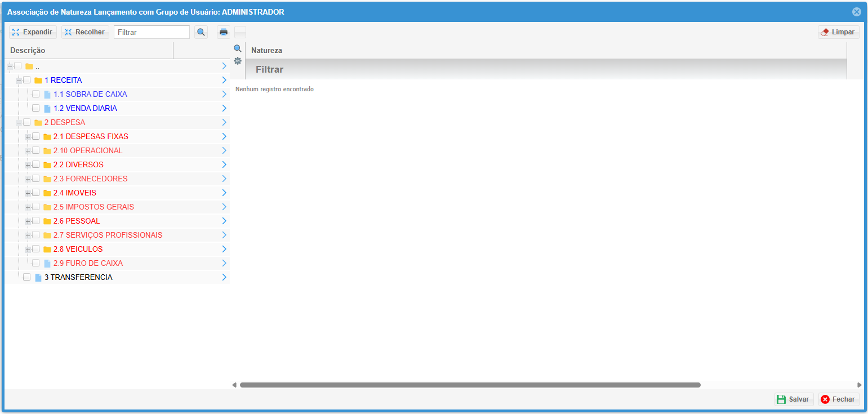Select the 1.1 SOBRA DE CAIXA item

tap(90, 94)
